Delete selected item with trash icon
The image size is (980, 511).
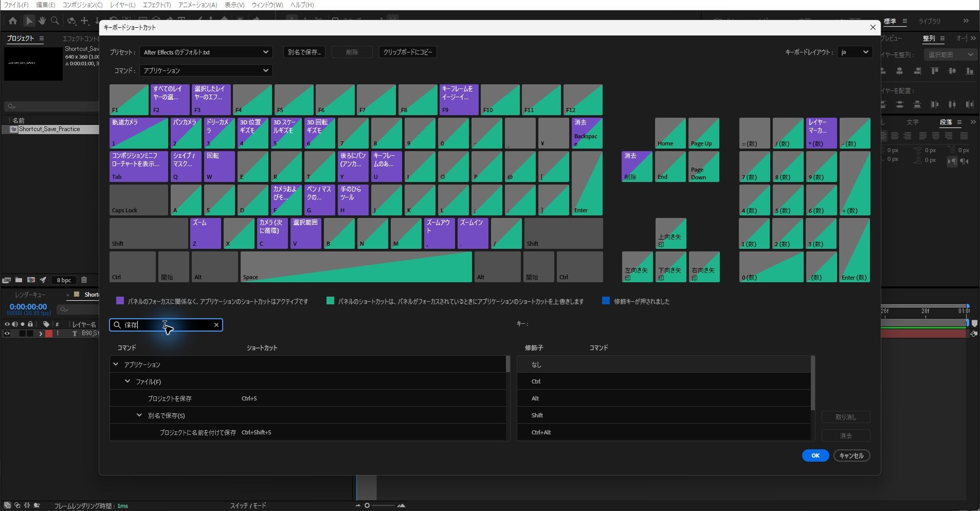click(84, 280)
